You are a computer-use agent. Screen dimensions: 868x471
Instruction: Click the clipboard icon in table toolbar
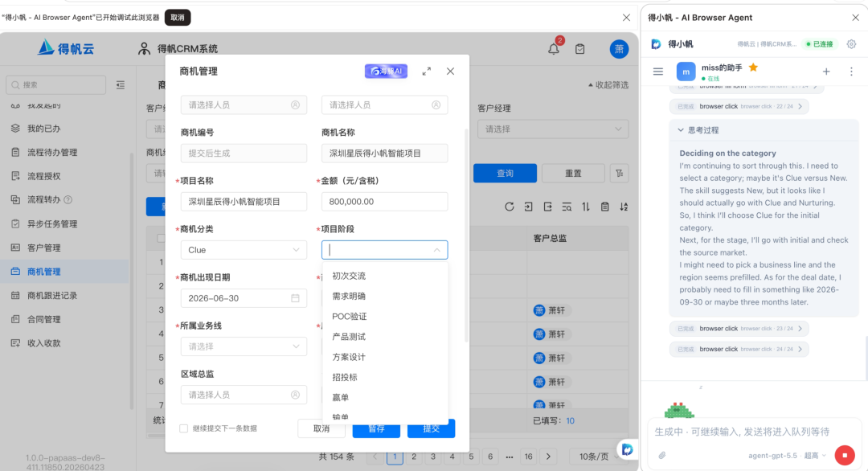click(604, 207)
